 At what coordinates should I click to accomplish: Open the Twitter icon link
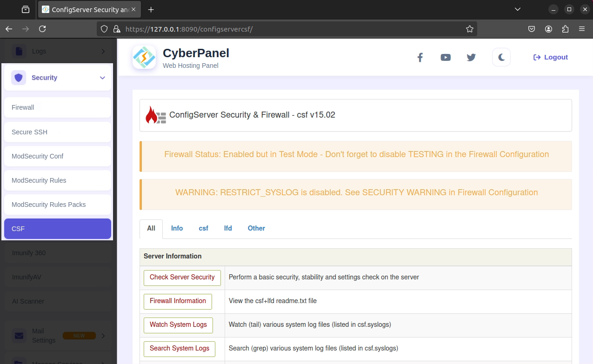(x=471, y=58)
